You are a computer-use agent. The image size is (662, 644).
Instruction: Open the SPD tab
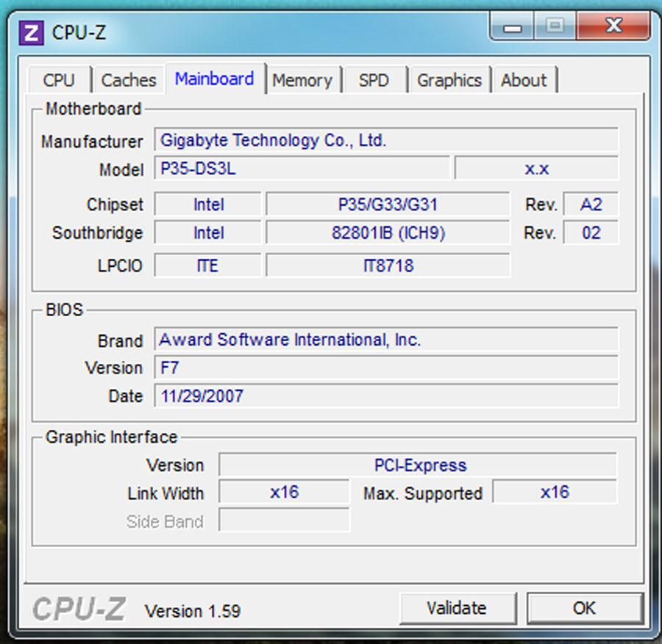(x=375, y=79)
